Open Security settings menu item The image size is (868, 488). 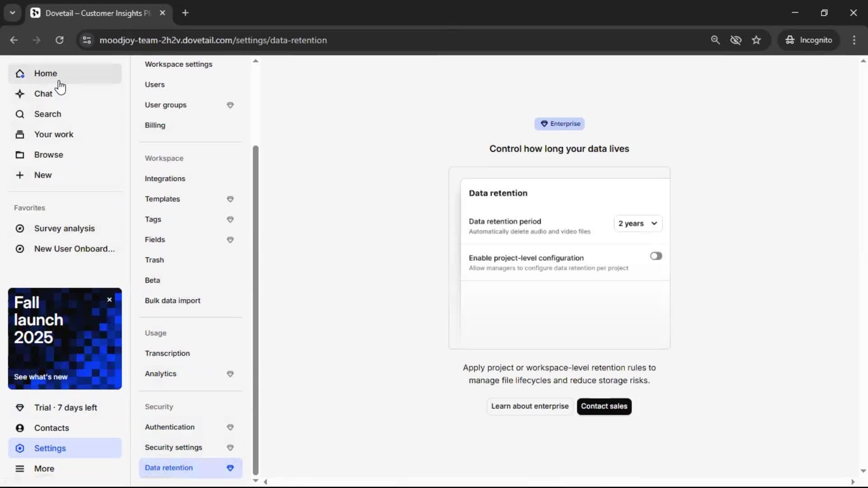click(173, 447)
